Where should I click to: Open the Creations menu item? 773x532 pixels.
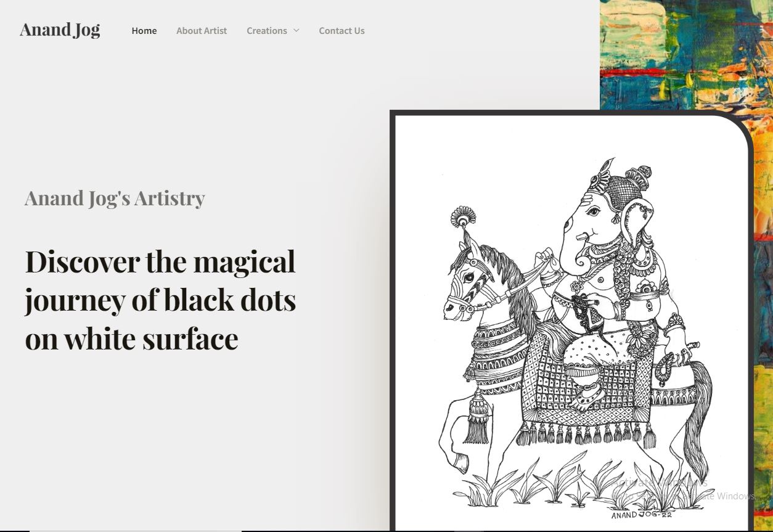[x=266, y=31]
